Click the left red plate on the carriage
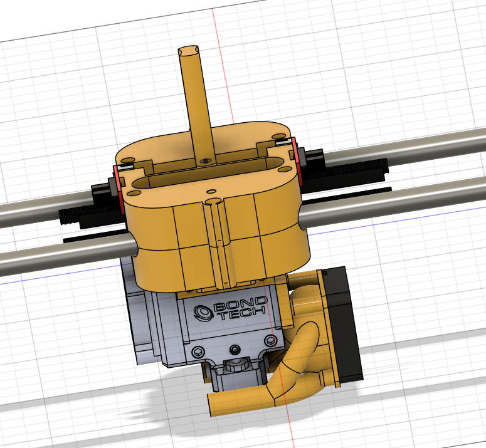Screen dimensions: 486x448 [119, 190]
